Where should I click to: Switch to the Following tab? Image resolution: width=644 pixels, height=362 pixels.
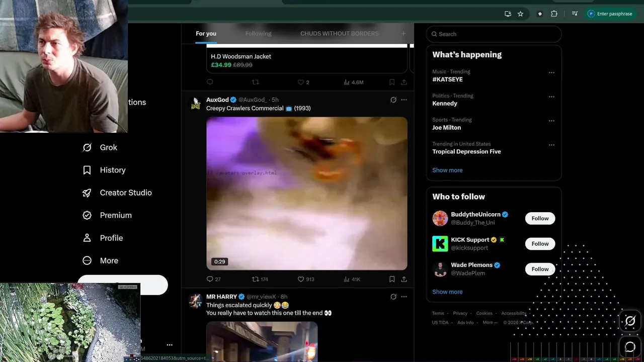point(258,34)
